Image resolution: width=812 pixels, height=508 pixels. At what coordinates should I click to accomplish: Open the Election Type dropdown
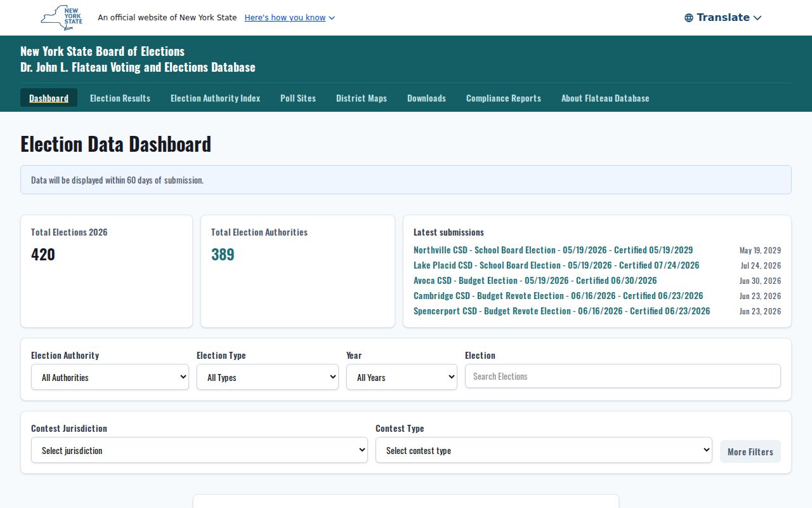tap(268, 377)
